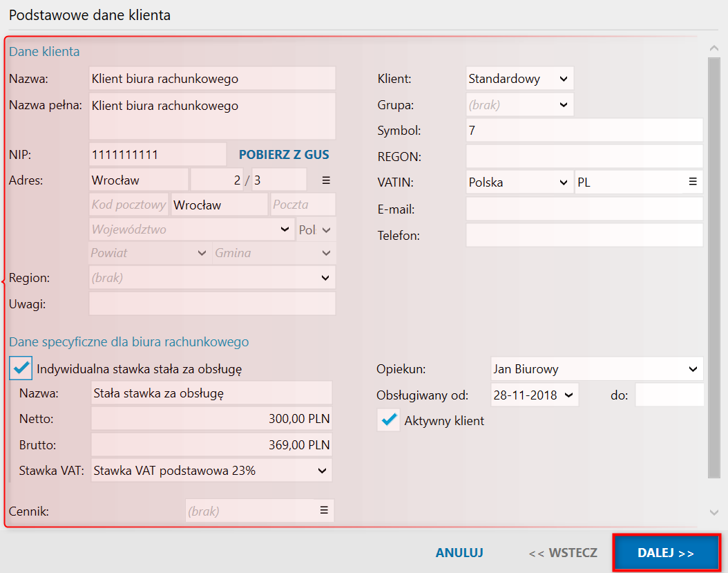The height and width of the screenshot is (573, 728).
Task: Expand the Klient type dropdown
Action: (563, 79)
